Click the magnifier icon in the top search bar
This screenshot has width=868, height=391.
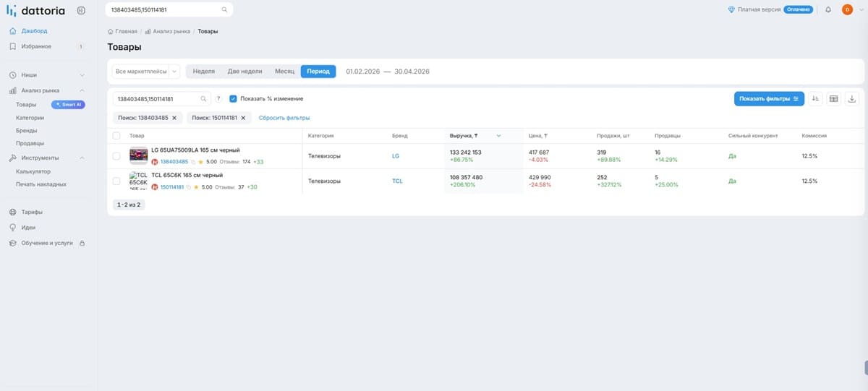pos(224,9)
